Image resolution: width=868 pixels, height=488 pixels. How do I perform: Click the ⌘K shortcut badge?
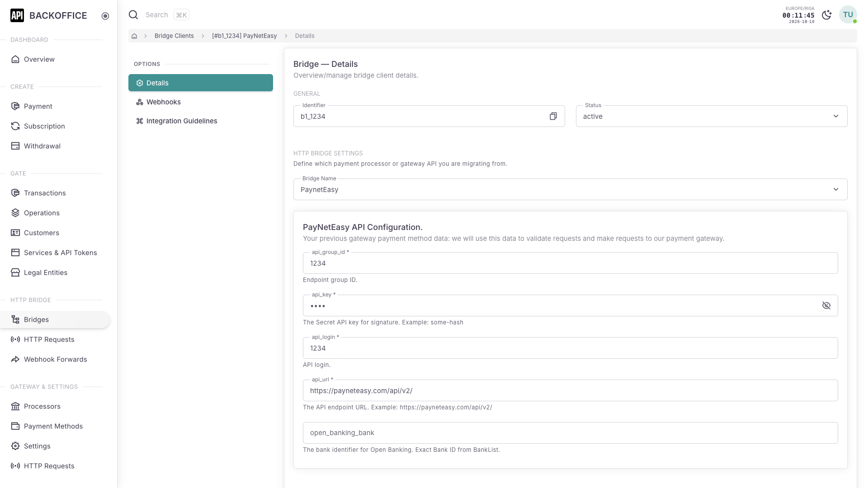click(x=181, y=15)
